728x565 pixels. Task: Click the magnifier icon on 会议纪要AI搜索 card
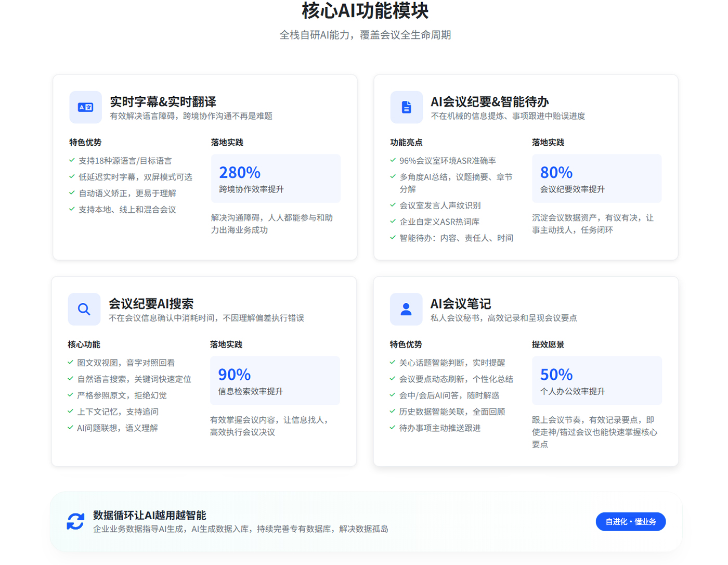(x=84, y=309)
